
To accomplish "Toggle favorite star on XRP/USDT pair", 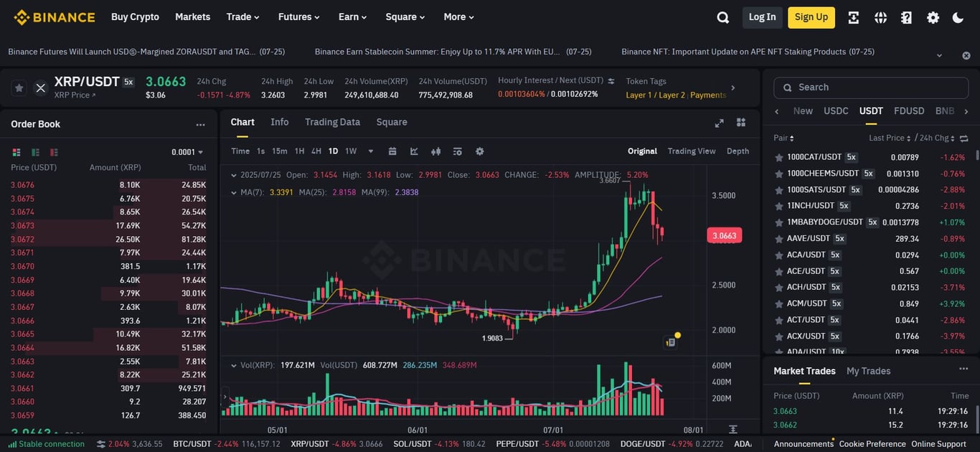I will click(19, 88).
